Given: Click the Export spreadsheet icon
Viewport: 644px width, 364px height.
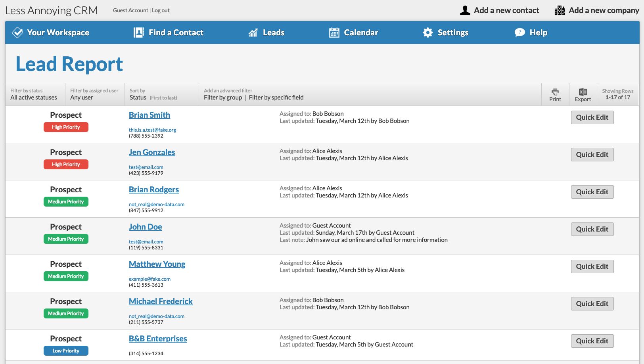Looking at the screenshot, I should point(583,92).
